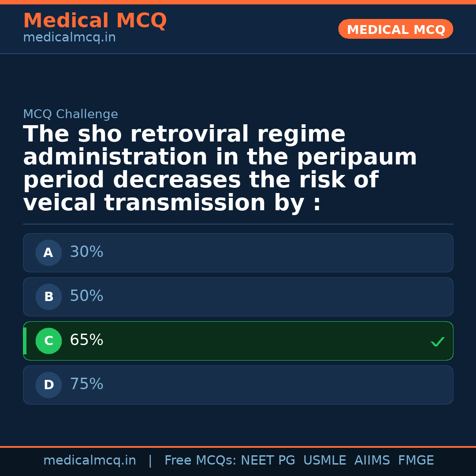Open medicalmcq.in link in the footer
The height and width of the screenshot is (476, 476).
pyautogui.click(x=89, y=461)
